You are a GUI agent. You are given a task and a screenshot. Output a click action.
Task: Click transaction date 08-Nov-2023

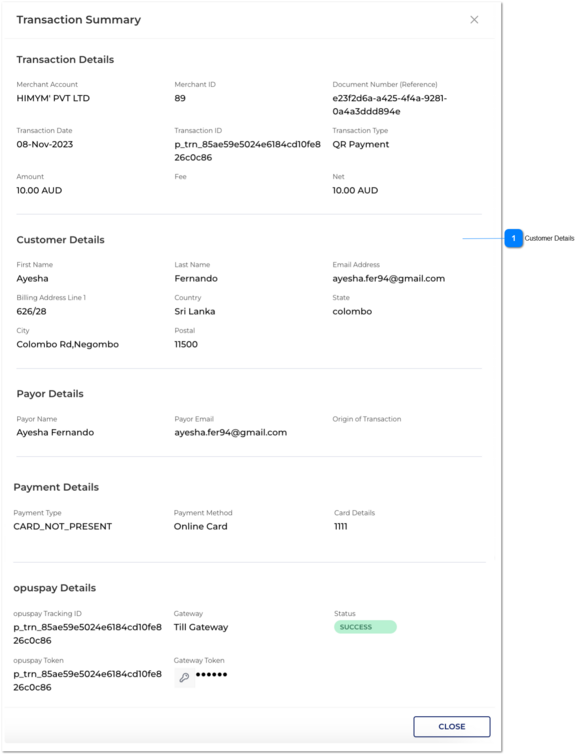45,144
